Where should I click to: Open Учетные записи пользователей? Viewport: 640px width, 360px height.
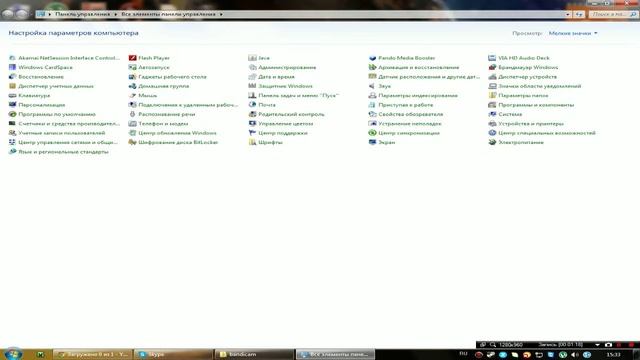tap(62, 133)
